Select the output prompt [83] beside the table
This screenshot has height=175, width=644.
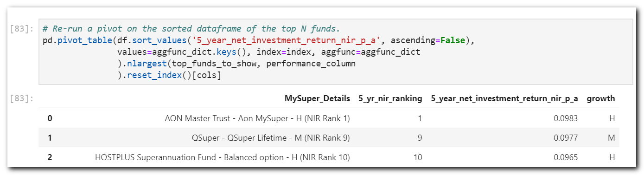tap(21, 98)
